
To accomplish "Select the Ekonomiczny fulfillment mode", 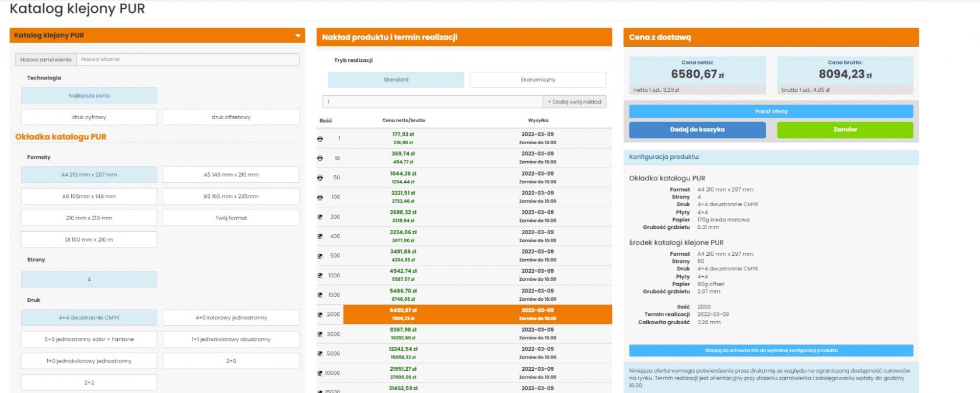I will pyautogui.click(x=537, y=79).
